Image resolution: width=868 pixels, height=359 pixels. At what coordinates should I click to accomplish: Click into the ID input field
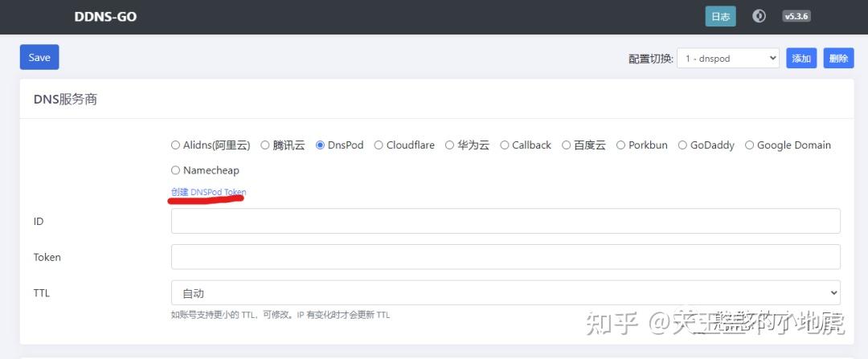click(506, 221)
